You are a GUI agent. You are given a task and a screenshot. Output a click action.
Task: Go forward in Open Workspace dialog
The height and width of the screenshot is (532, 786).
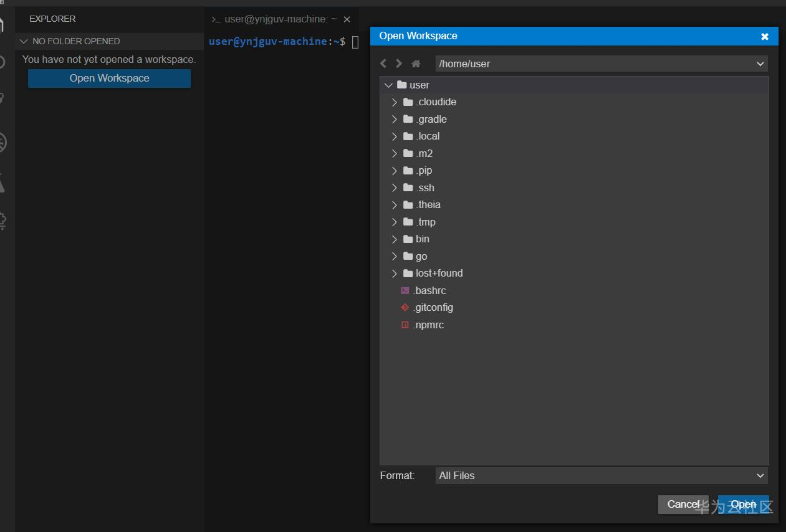pyautogui.click(x=399, y=64)
